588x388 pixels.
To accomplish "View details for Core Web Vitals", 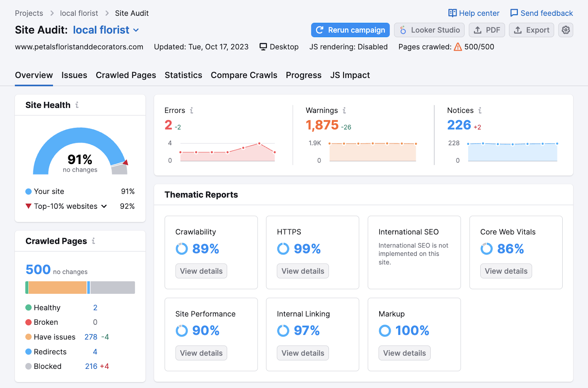I will tap(506, 271).
